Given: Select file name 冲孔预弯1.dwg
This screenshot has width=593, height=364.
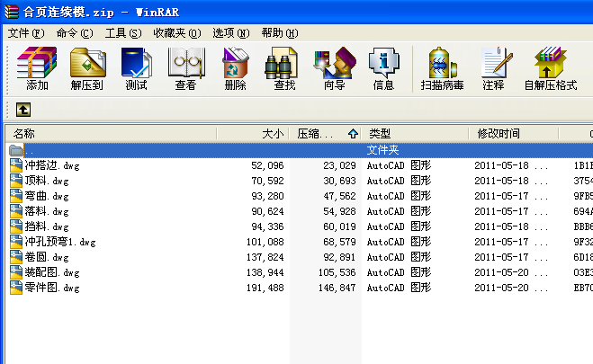Looking at the screenshot, I should click(60, 242).
